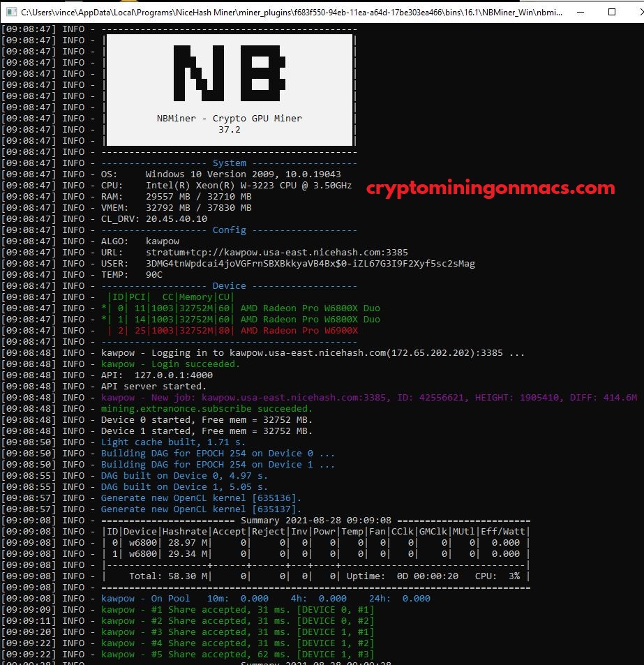Click 'Device 0 started, Free mem' line
This screenshot has height=665, width=644.
[x=207, y=420]
